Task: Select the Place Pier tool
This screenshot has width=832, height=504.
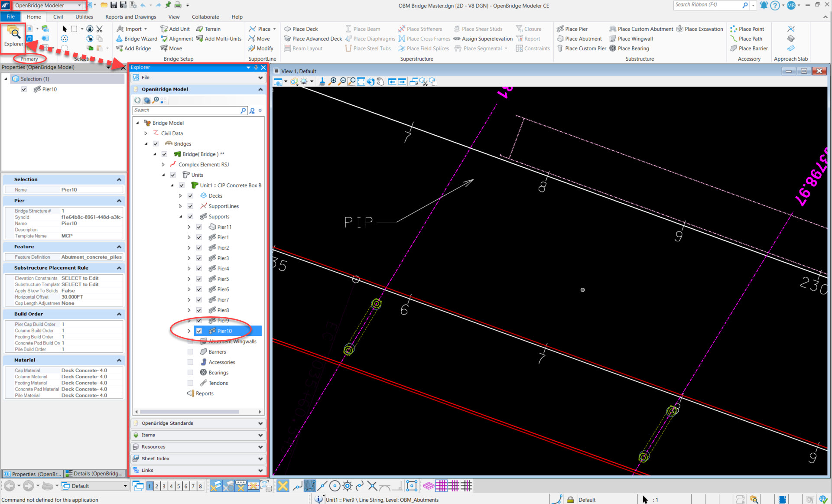Action: point(572,29)
